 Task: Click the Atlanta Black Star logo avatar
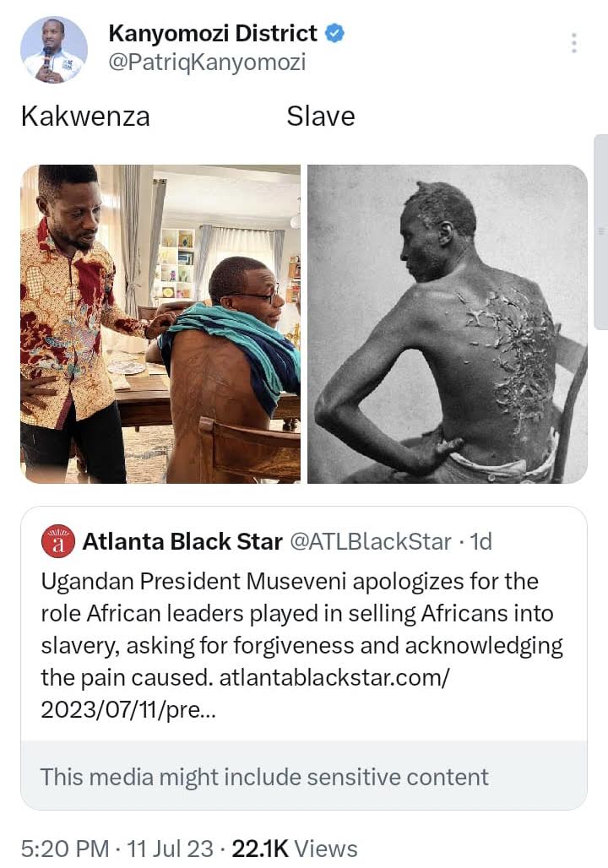[58, 541]
